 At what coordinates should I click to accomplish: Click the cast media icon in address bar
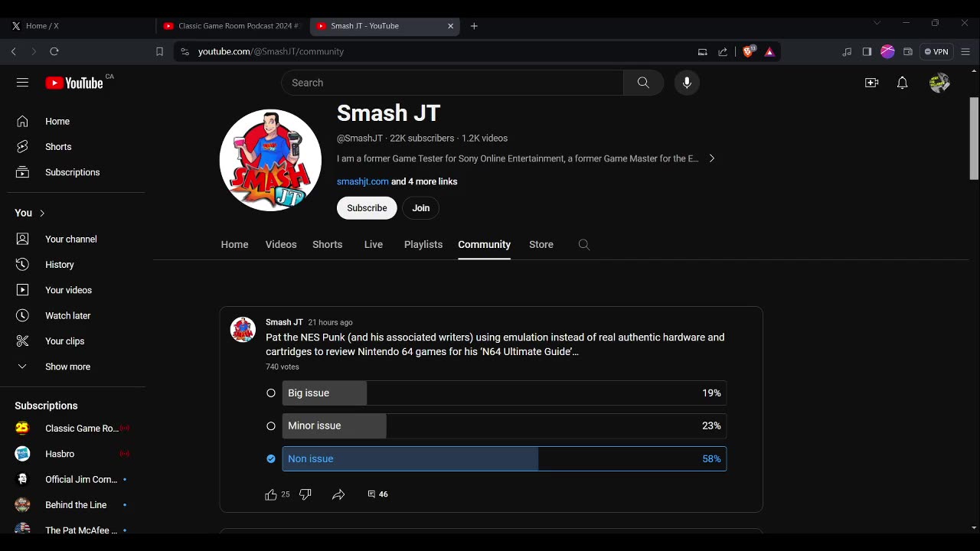(x=702, y=52)
